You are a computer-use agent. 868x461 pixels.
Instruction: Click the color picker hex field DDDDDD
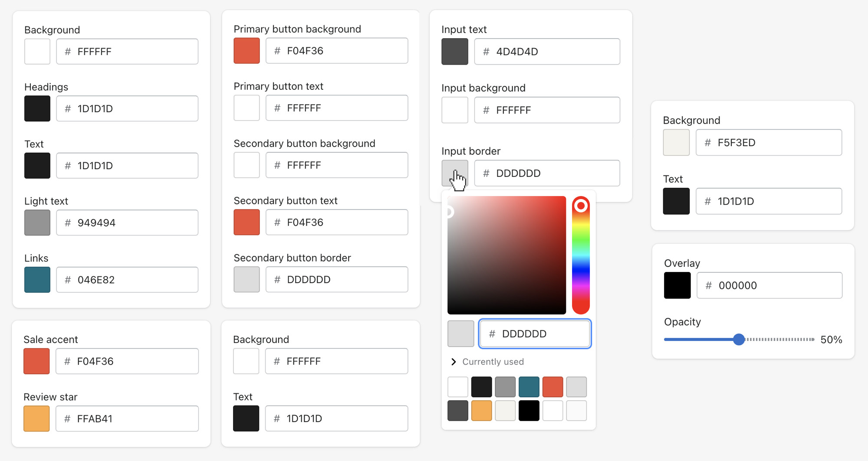535,333
